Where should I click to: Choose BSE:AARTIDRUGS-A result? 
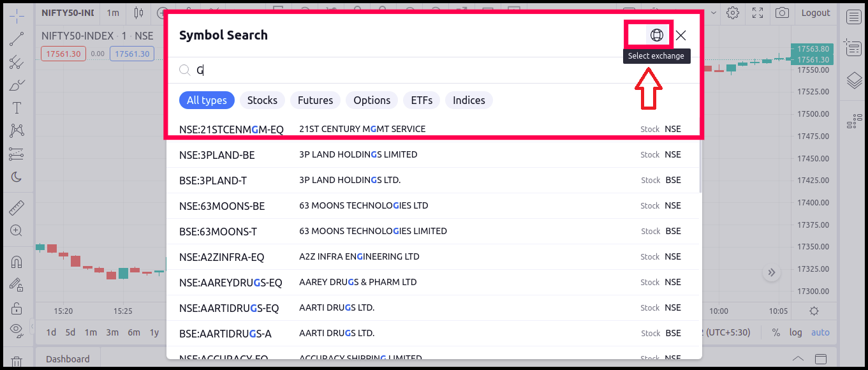click(x=432, y=334)
